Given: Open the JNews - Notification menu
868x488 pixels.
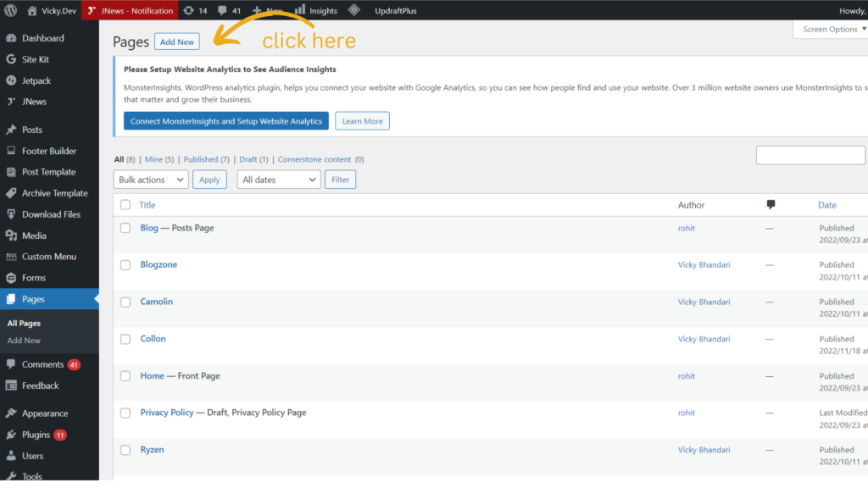Looking at the screenshot, I should point(130,10).
